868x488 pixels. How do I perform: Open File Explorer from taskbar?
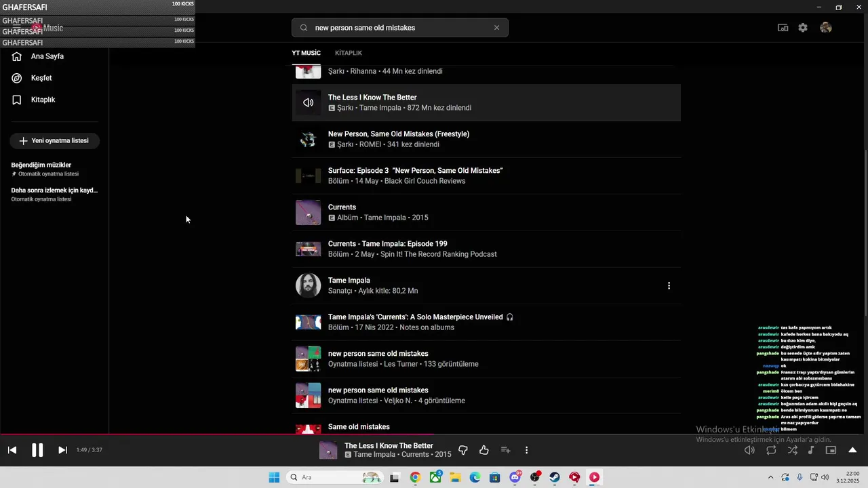tap(455, 477)
